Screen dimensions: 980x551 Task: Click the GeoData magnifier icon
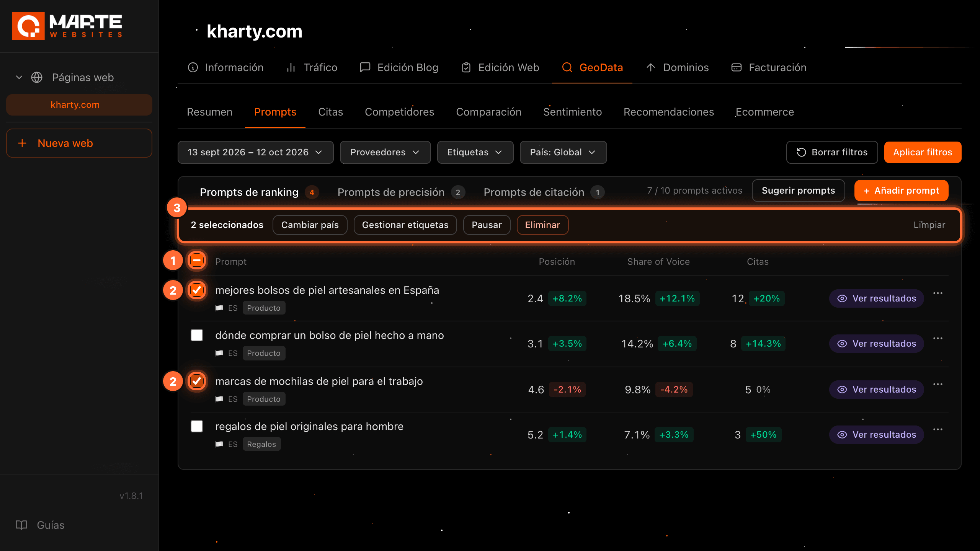click(567, 67)
